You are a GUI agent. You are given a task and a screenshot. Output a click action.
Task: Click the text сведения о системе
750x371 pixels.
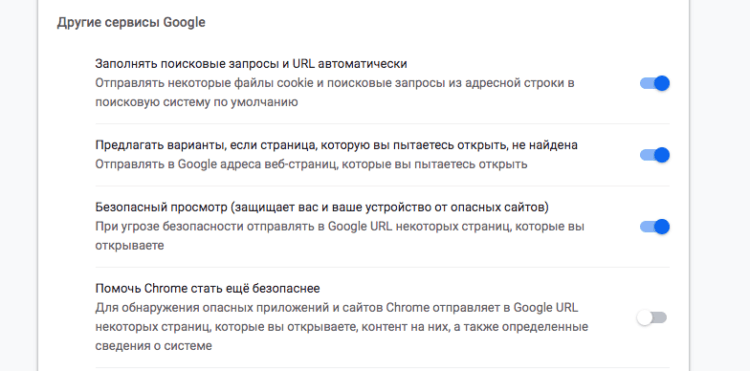click(154, 346)
